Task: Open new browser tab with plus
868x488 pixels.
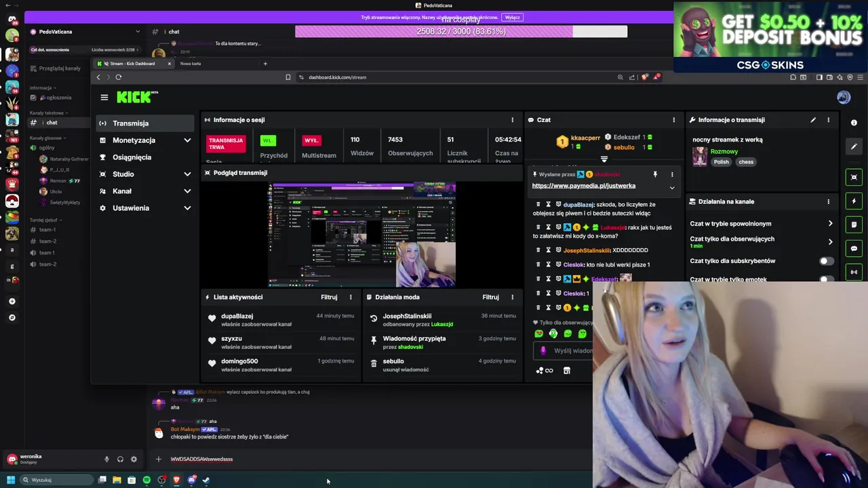Action: tap(265, 64)
